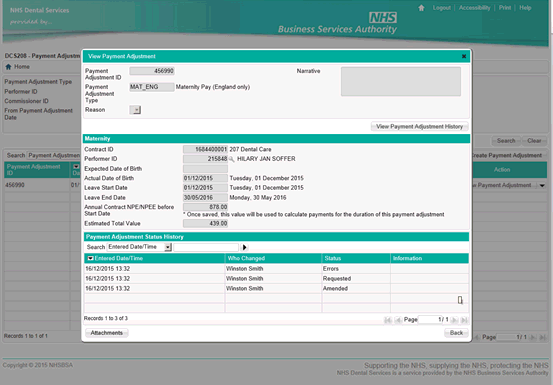
Task: Click the Actual Date of Birth field
Action: coord(205,178)
